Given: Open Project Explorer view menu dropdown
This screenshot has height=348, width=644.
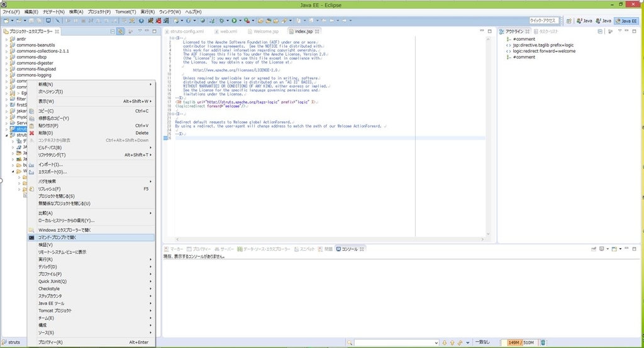Looking at the screenshot, I should coord(140,31).
